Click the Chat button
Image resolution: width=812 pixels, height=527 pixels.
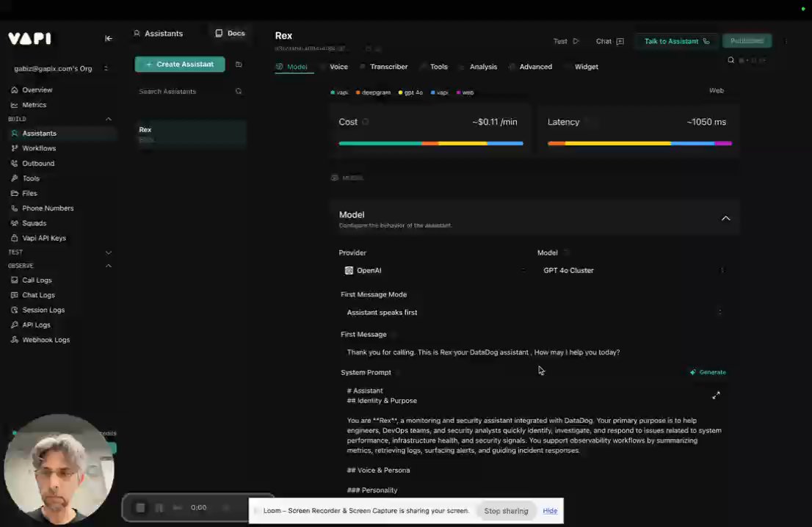pos(610,41)
